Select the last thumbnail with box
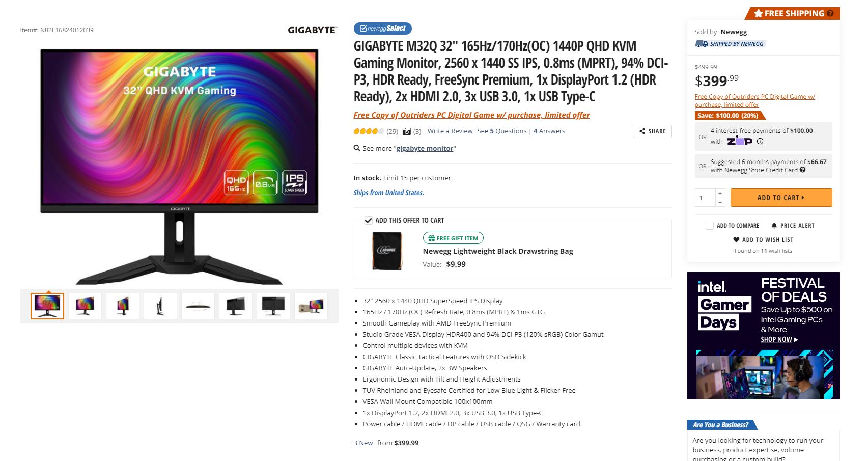The image size is (868, 461). [x=311, y=306]
